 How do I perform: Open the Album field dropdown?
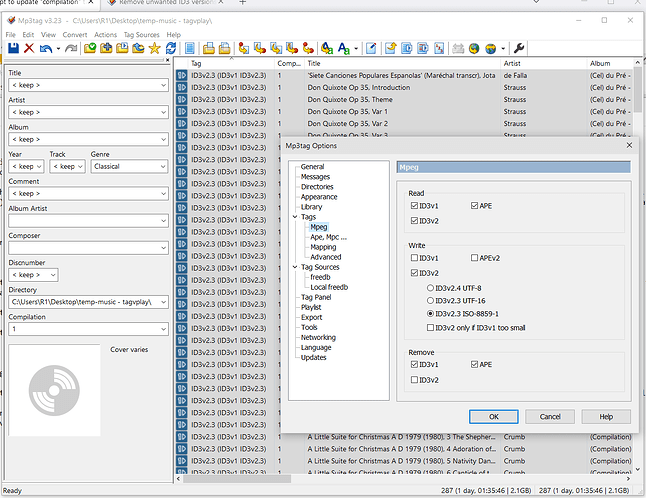[164, 140]
